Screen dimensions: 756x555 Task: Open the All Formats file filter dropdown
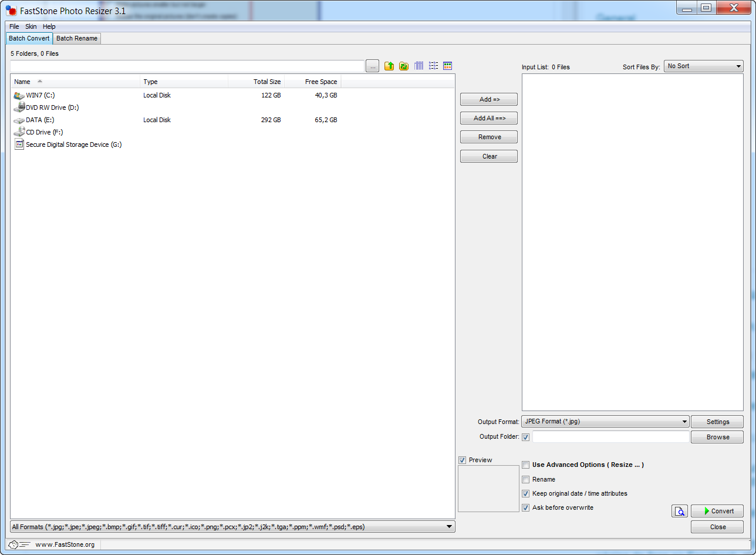(232, 527)
